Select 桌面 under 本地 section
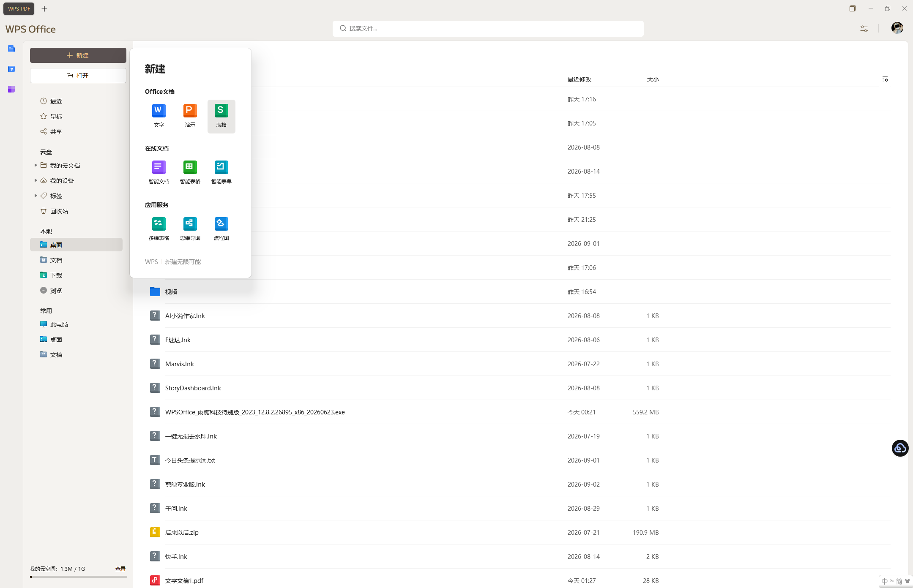Screen dimensions: 913x588 point(76,245)
